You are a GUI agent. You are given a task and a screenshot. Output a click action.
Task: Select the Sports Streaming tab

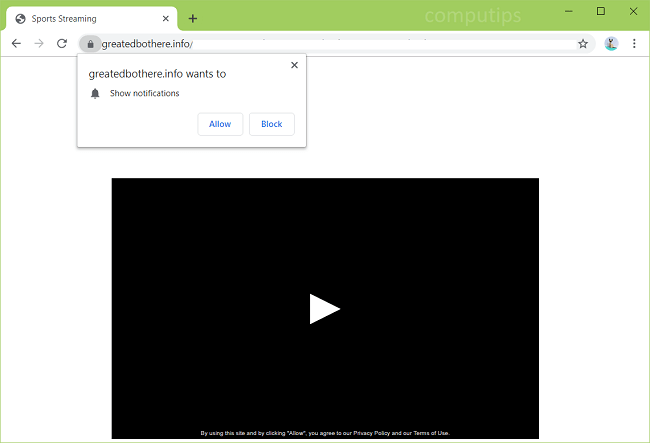point(80,18)
